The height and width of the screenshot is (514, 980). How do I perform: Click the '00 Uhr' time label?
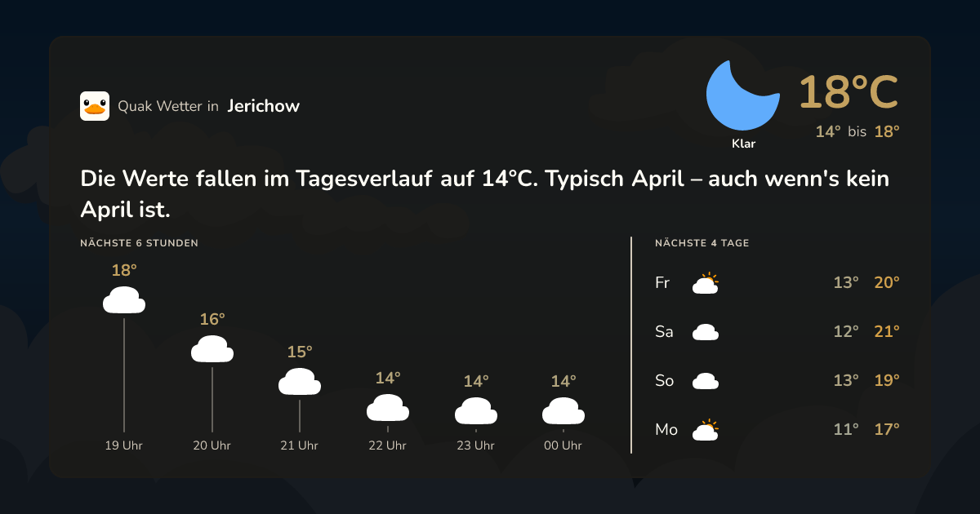(563, 445)
